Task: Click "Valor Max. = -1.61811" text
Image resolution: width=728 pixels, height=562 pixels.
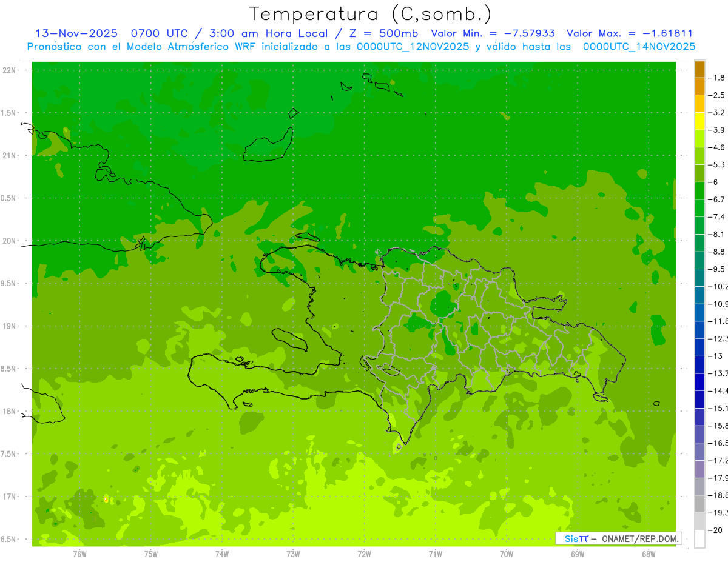Action: click(630, 33)
